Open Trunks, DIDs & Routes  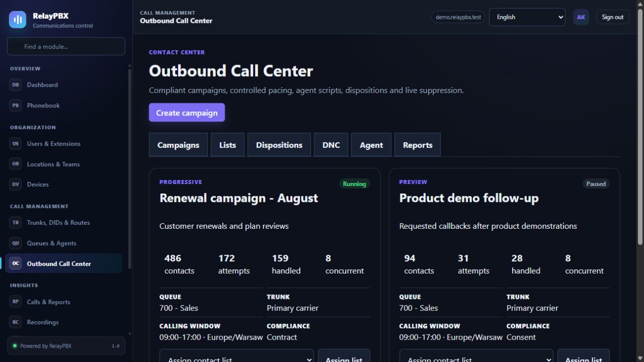[x=64, y=223]
